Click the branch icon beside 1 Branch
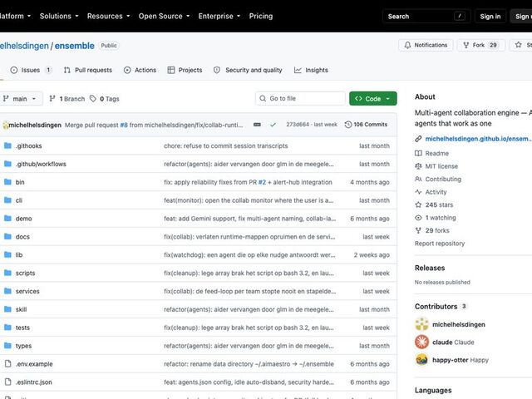Screen dimensions: 532x399 click(x=52, y=99)
